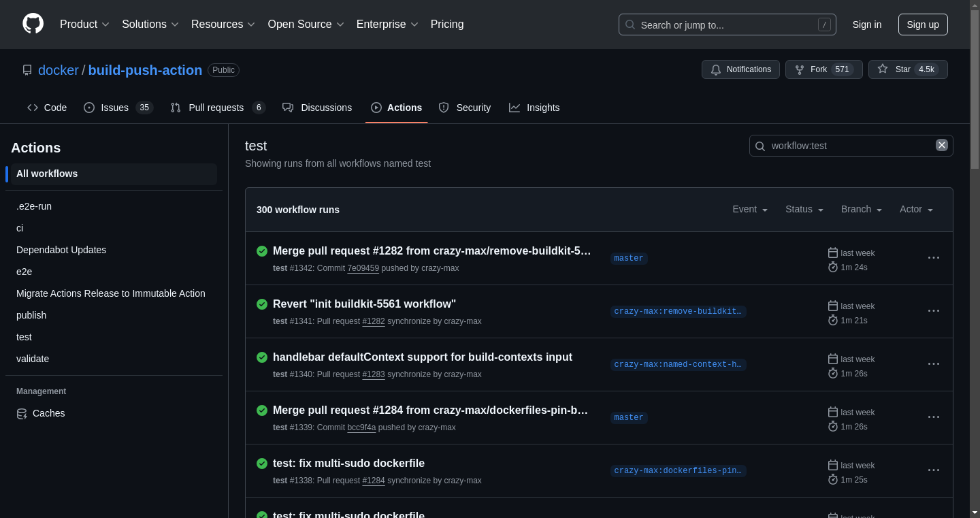Go to the GitHub homepage logo
This screenshot has width=980, height=518.
pyautogui.click(x=33, y=24)
